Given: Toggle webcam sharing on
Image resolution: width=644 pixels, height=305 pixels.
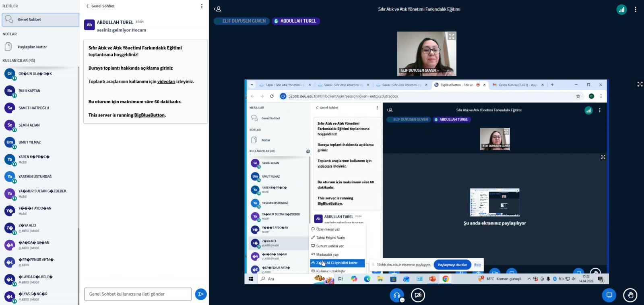Looking at the screenshot, I should click(418, 295).
